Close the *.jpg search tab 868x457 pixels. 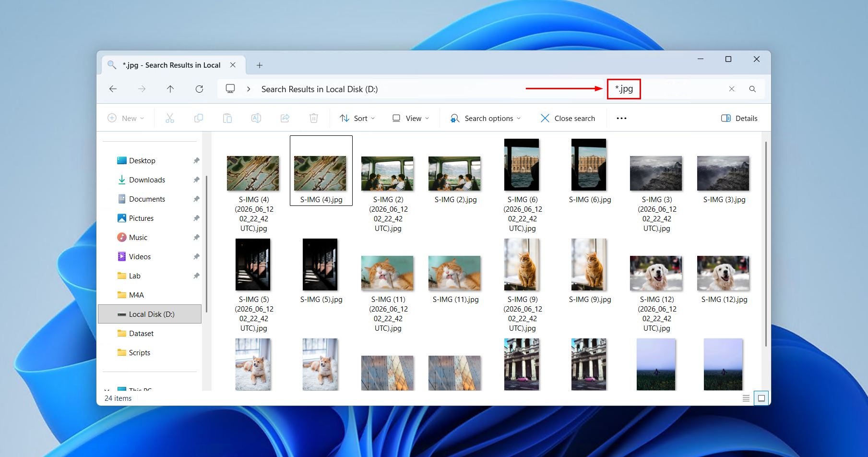[233, 65]
